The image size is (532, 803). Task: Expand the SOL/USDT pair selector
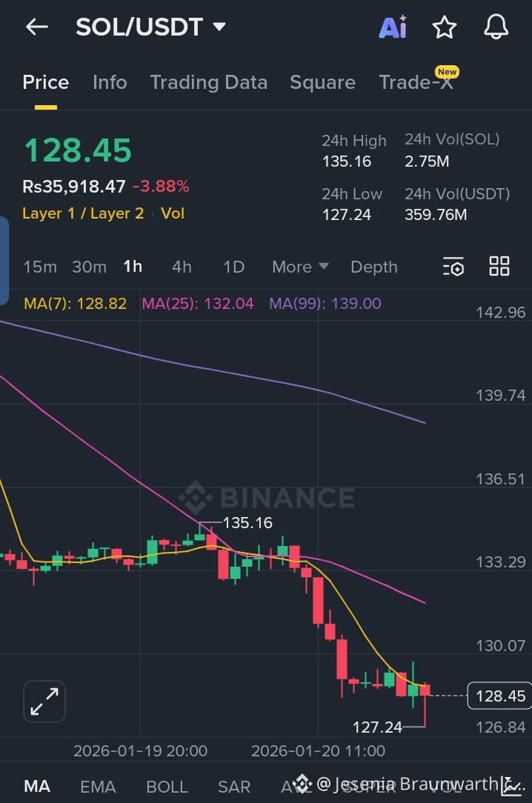coord(151,27)
